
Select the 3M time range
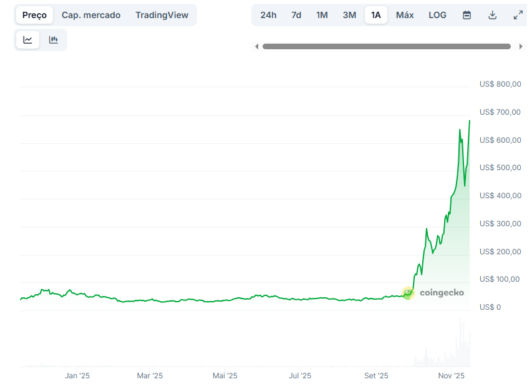click(x=349, y=15)
